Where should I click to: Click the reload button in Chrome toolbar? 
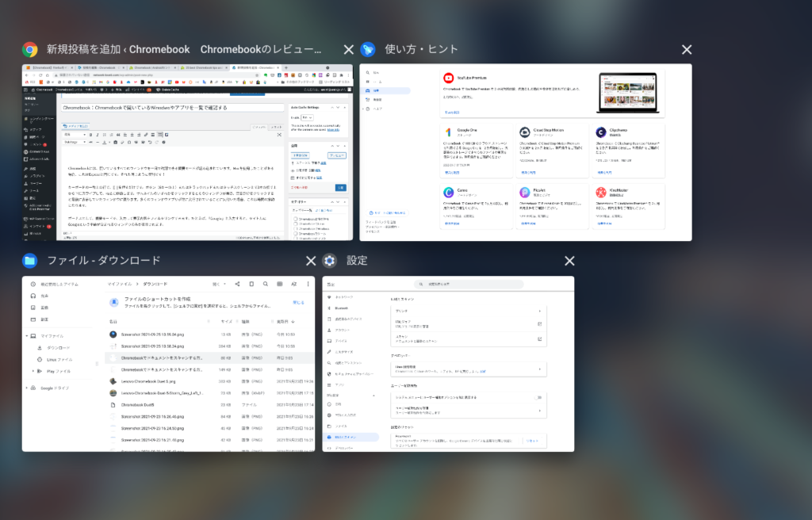[x=42, y=75]
